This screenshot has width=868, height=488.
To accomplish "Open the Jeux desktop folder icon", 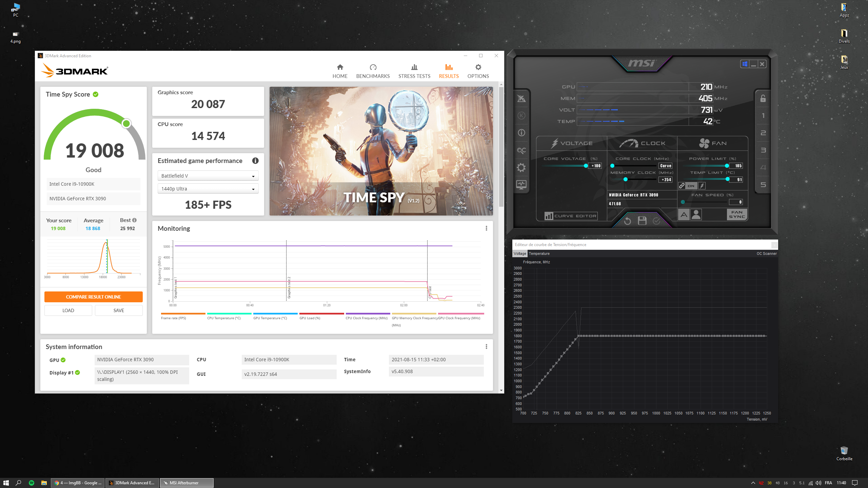I will point(844,62).
